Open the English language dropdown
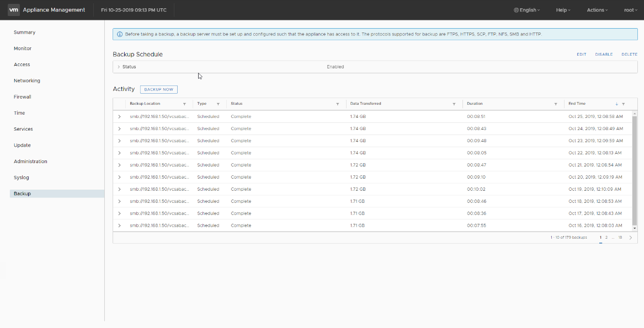 point(527,10)
